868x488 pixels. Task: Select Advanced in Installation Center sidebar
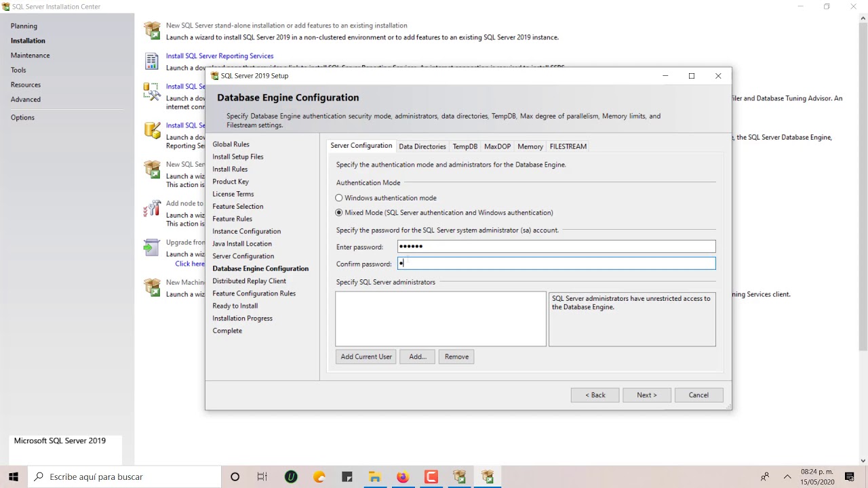point(26,100)
